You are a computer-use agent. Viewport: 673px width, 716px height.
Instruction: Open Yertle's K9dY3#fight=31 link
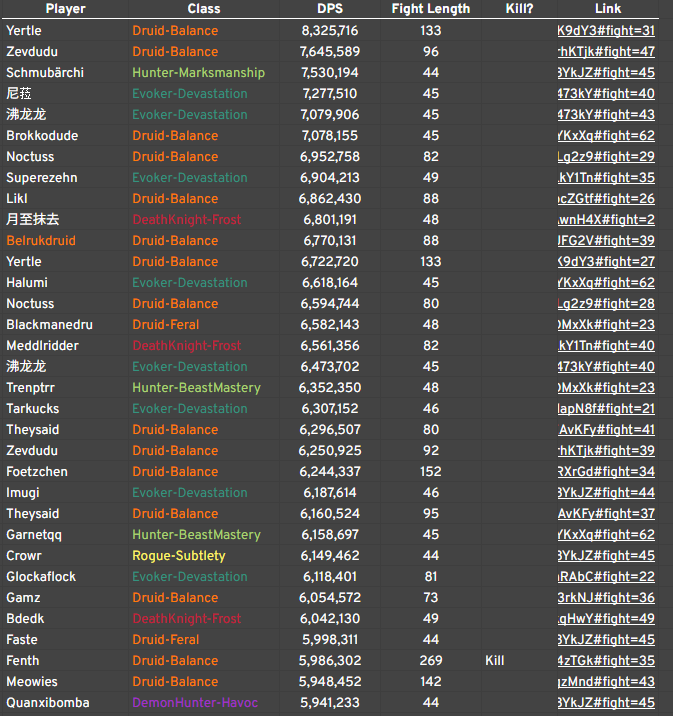point(606,31)
